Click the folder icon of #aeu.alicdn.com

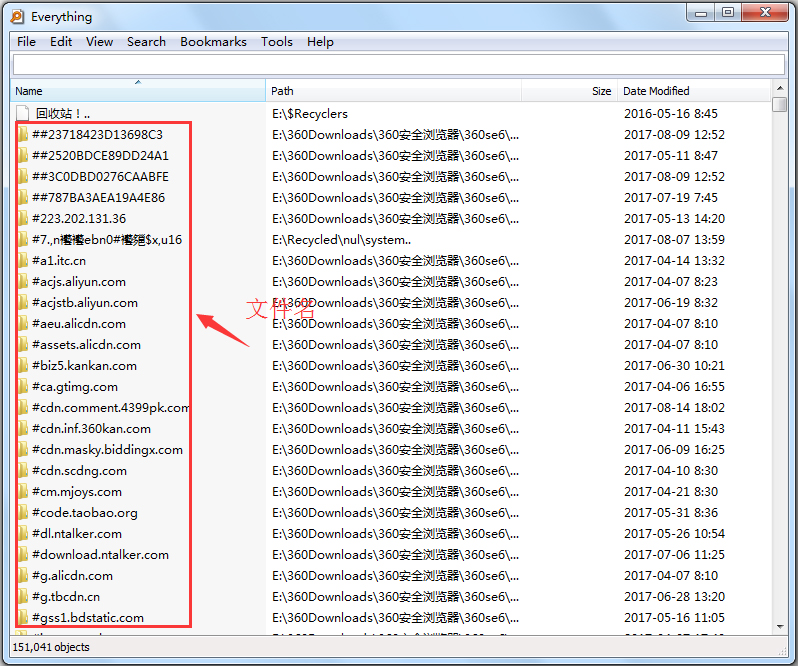[22, 324]
